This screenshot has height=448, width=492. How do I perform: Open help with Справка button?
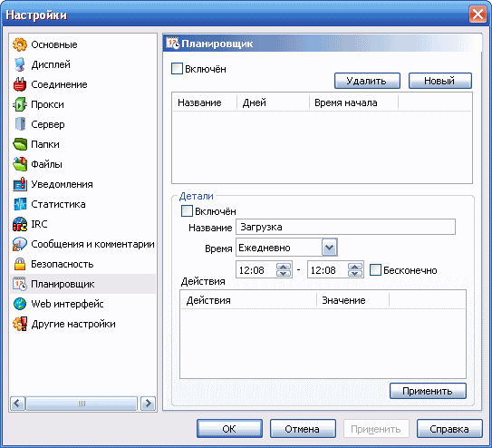tap(449, 429)
